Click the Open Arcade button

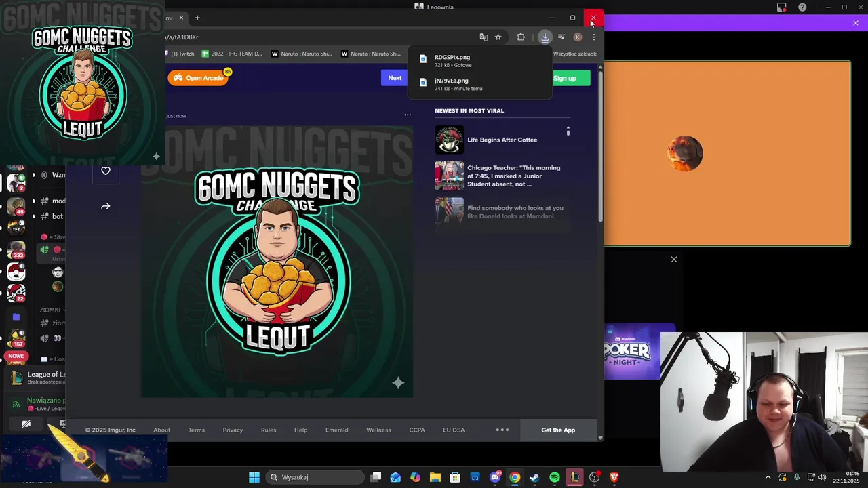click(198, 78)
